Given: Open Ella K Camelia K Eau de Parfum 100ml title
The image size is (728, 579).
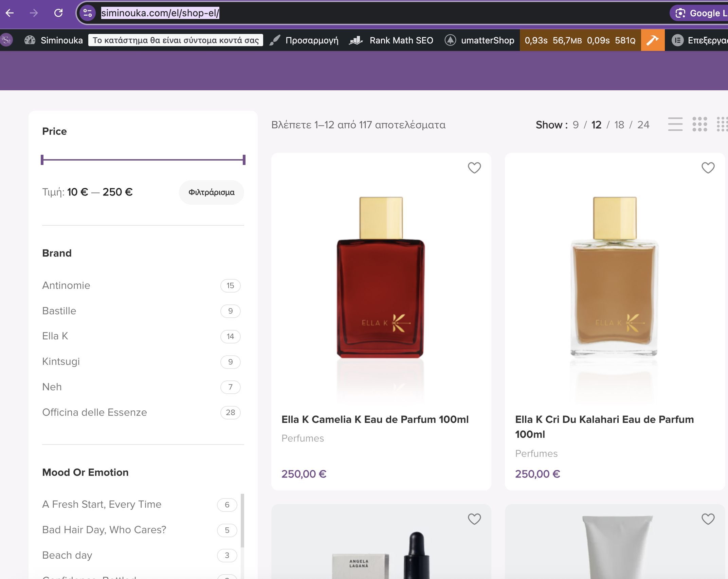Looking at the screenshot, I should [x=375, y=419].
